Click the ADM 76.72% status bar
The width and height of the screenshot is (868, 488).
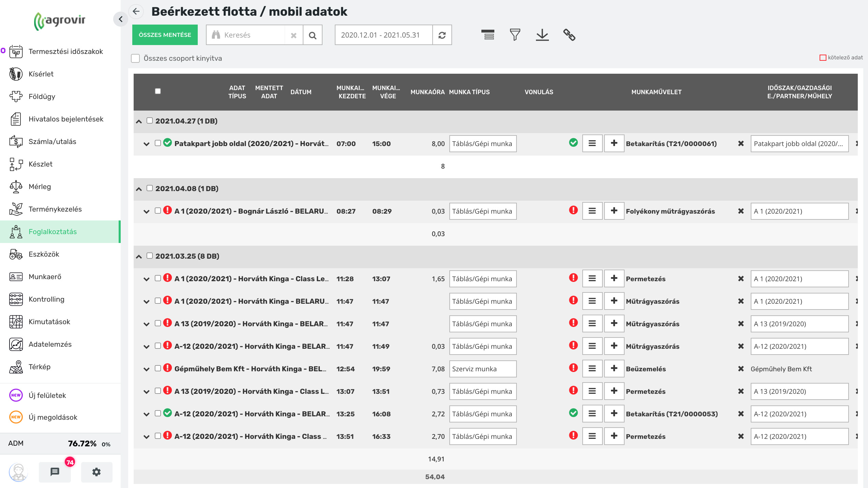pos(60,444)
